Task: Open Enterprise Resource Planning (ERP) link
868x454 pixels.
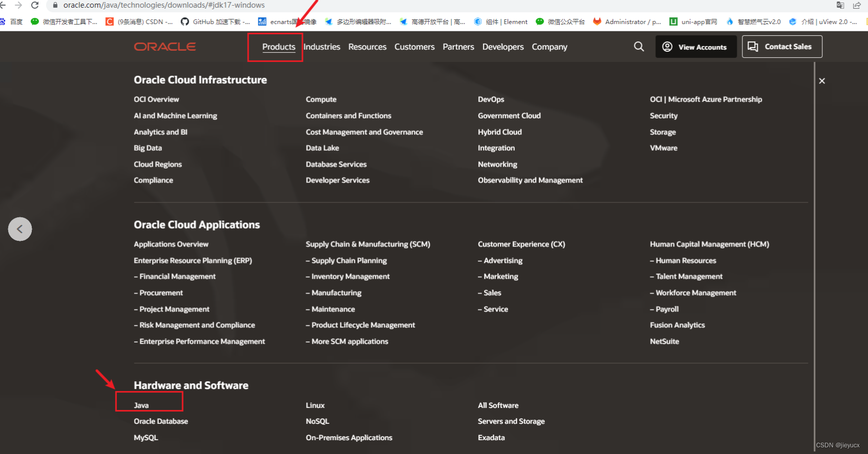Action: 193,261
